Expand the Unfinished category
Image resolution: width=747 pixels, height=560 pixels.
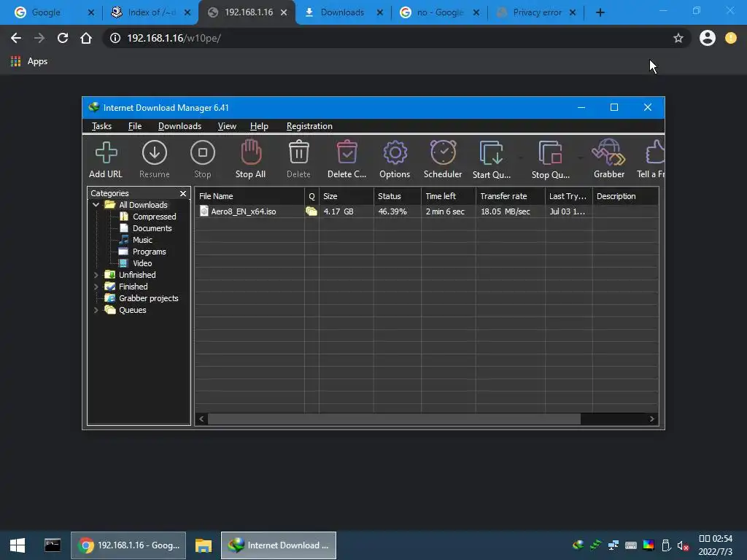[x=96, y=275]
